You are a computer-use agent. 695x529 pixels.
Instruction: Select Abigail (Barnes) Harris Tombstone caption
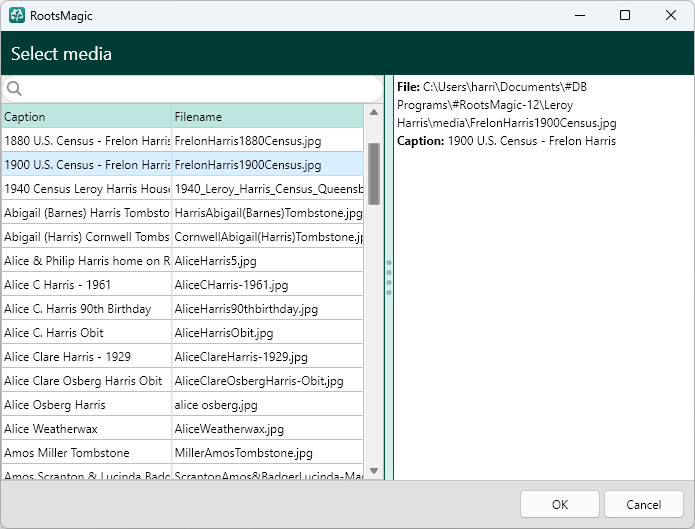pos(87,213)
